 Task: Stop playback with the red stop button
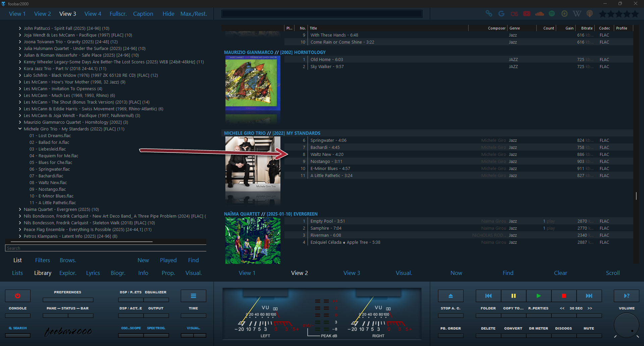564,296
